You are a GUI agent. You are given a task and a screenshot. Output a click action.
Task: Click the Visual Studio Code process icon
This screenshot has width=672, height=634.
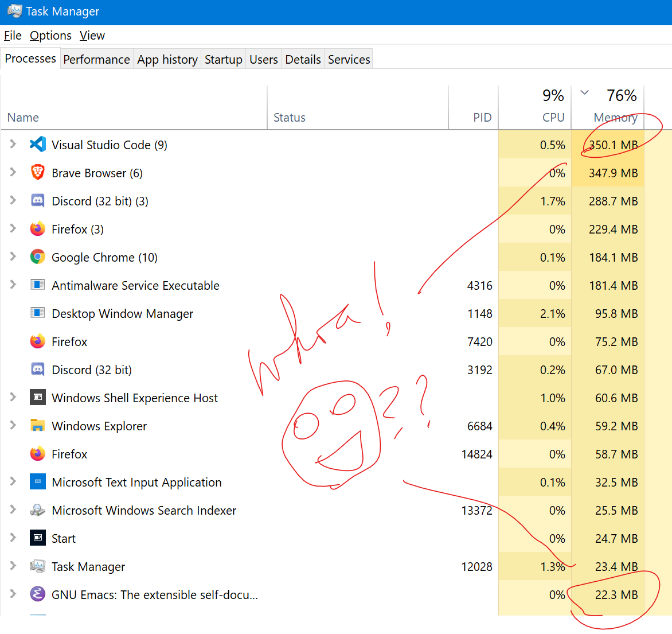[38, 145]
